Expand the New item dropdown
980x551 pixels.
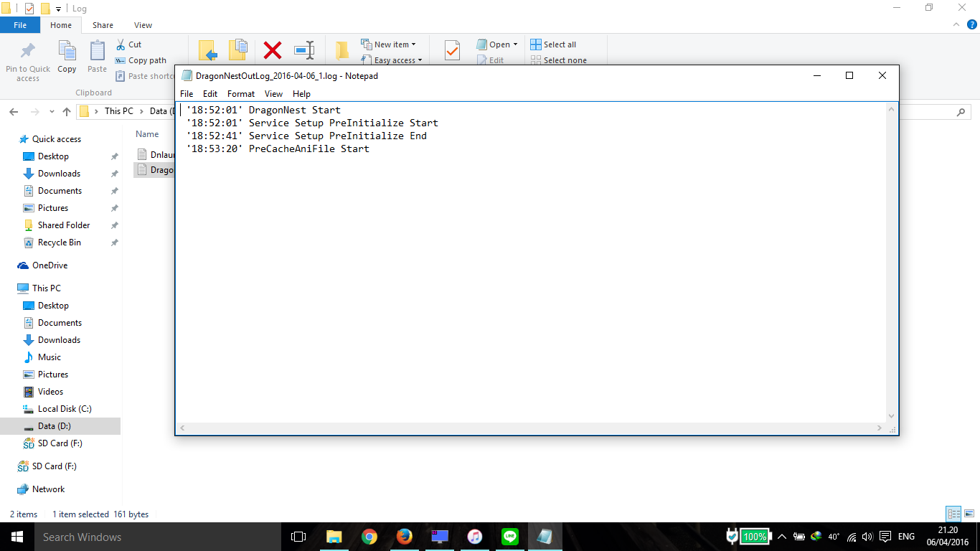(x=388, y=44)
